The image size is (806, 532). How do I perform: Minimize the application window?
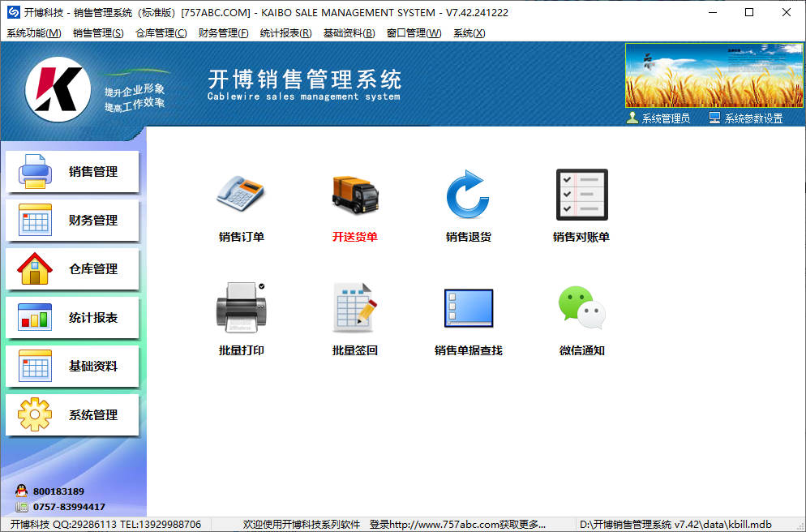[713, 12]
